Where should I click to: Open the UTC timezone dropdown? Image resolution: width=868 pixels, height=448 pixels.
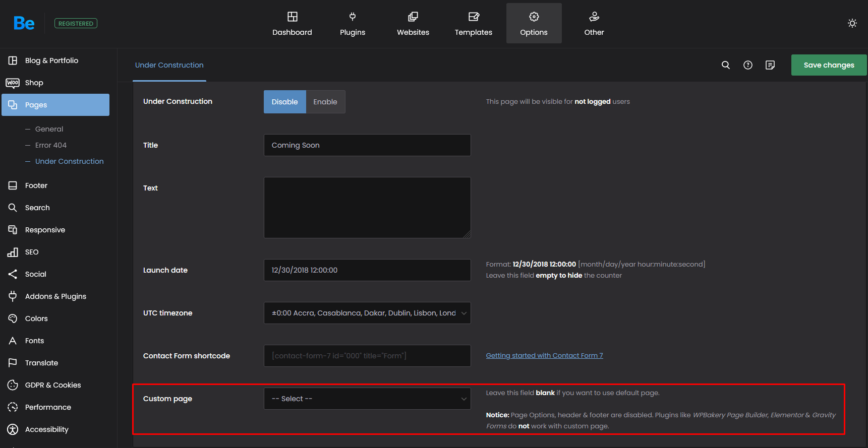367,313
